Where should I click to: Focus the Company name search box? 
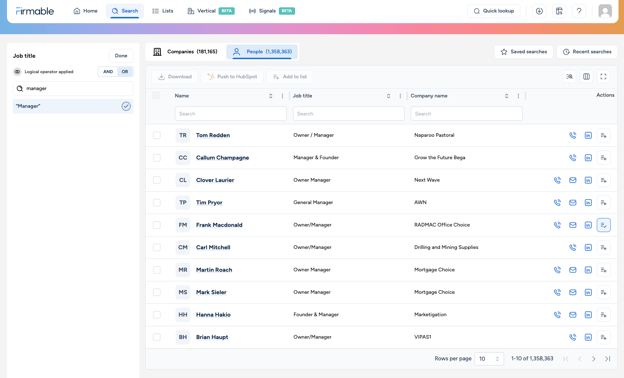pyautogui.click(x=466, y=114)
